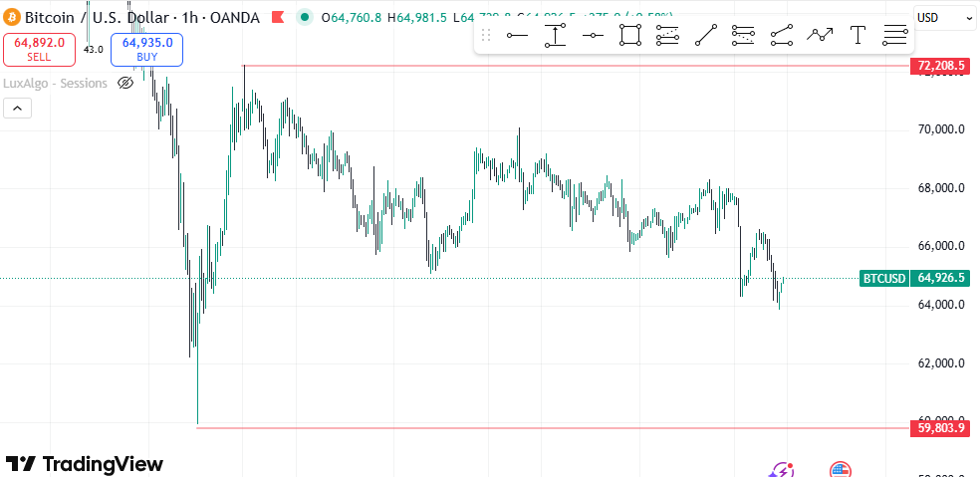Collapse the indicator legend with the chevron
Image resolution: width=980 pixels, height=477 pixels.
18,109
